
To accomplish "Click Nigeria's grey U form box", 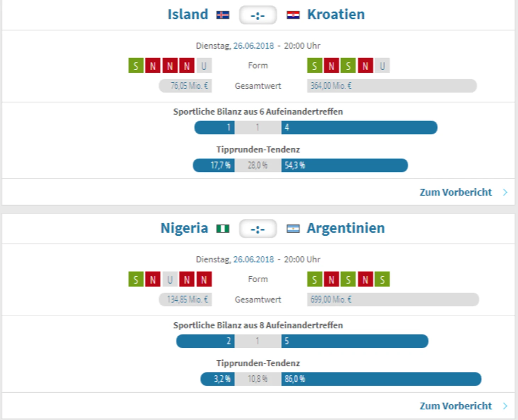I will pos(170,279).
